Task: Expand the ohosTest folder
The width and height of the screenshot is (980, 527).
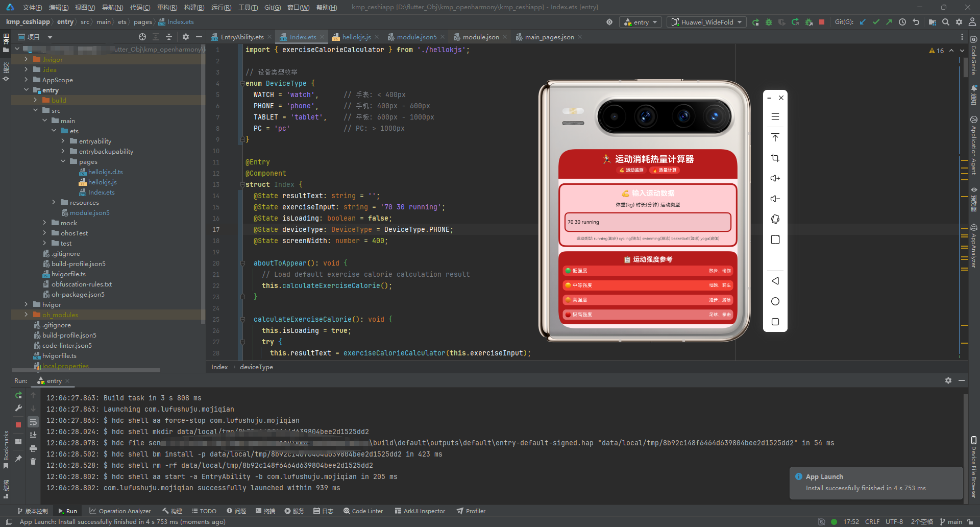Action: 44,233
